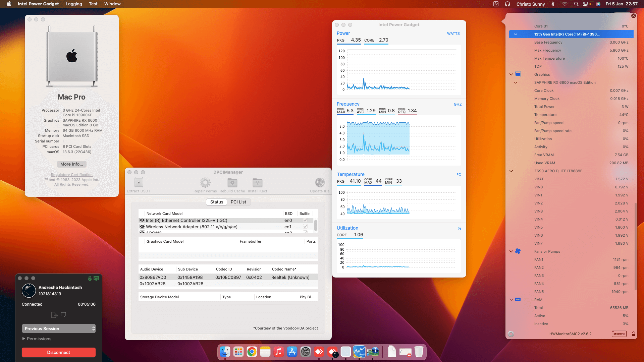Viewport: 644px width, 362px height.
Task: Toggle eye icon for Wireless Network Adapter row
Action: pos(142,227)
